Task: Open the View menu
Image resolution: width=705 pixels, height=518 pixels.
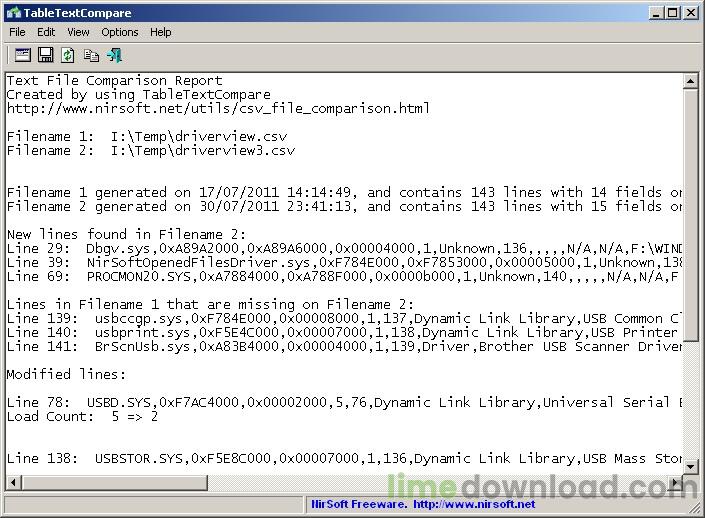Action: [x=78, y=32]
